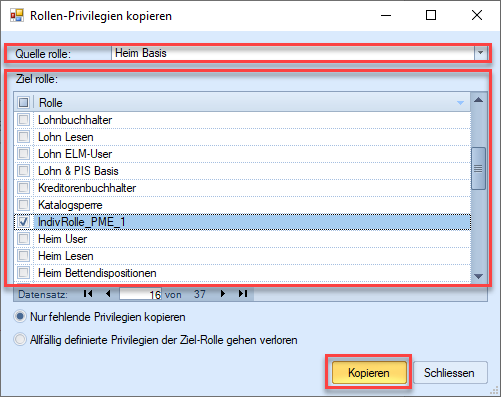
Task: Go to previous record in navigator
Action: coord(108,294)
